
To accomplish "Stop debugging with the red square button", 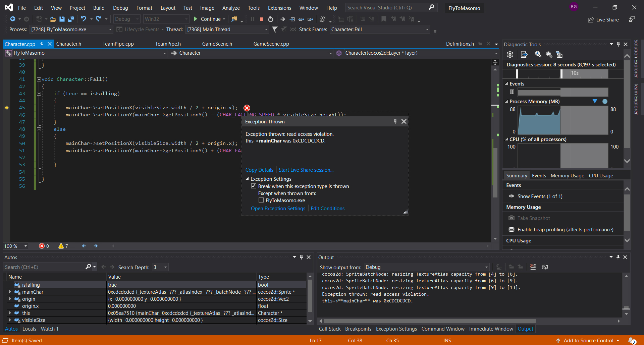I will [x=262, y=19].
